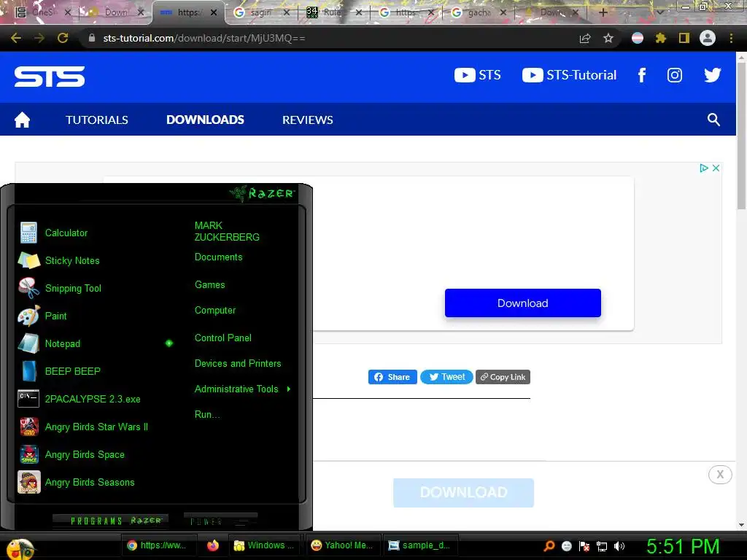Open the Chrome three-dot menu

point(731,38)
